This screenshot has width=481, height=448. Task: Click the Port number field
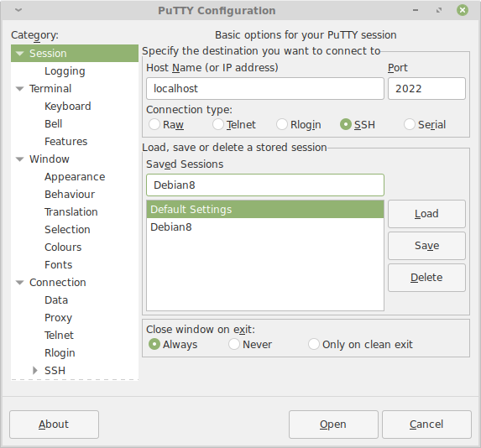pos(426,89)
